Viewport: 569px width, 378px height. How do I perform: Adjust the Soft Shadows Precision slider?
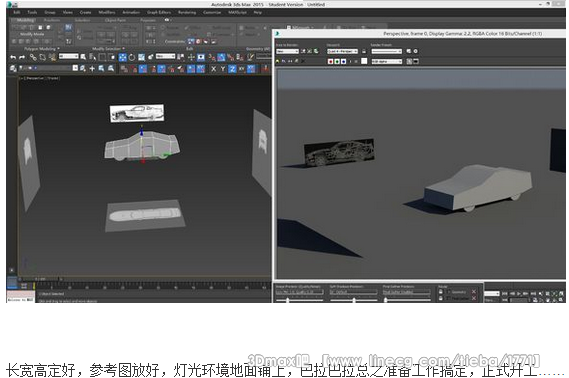[354, 300]
